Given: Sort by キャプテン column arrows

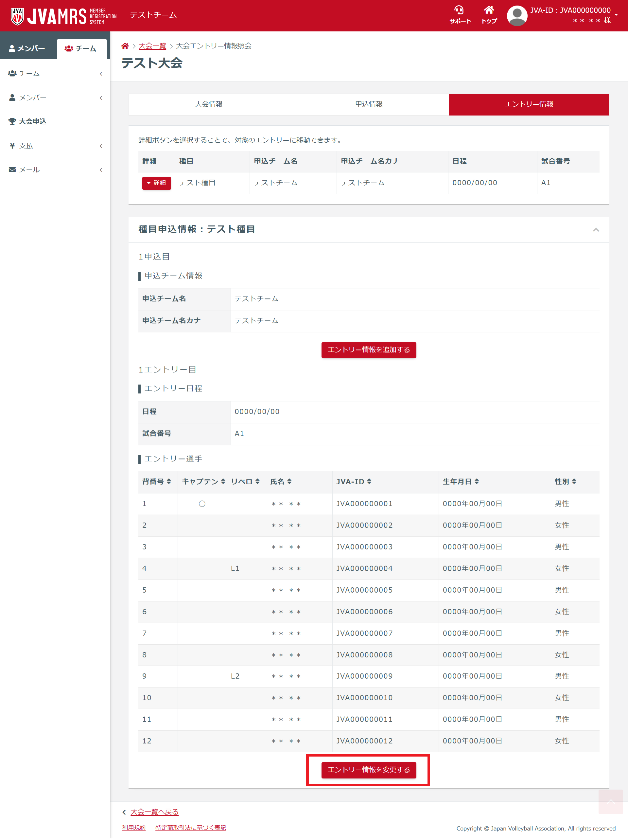Looking at the screenshot, I should pos(223,481).
